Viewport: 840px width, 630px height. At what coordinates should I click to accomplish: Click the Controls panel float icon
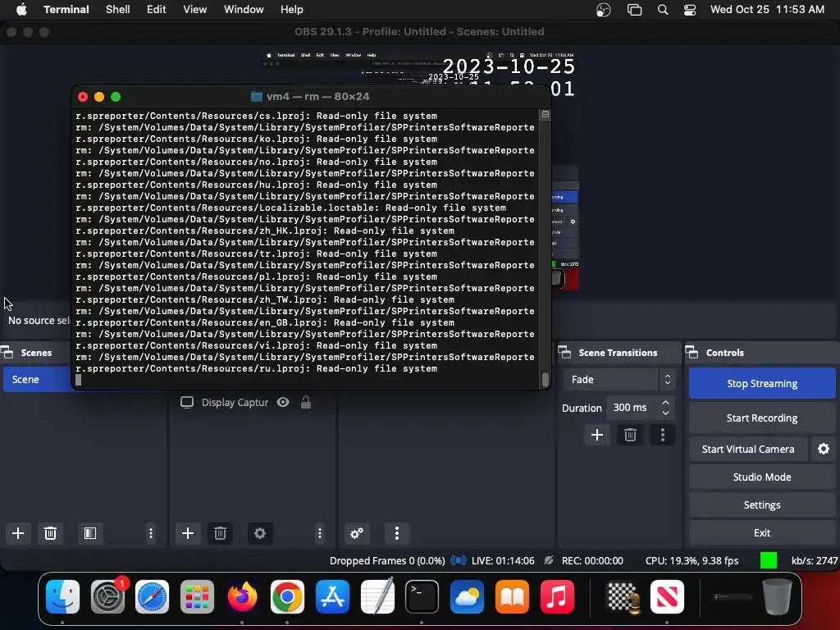coord(692,352)
